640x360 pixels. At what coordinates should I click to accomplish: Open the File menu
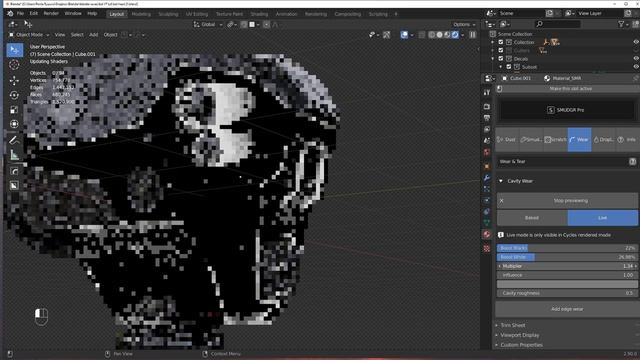[20, 13]
